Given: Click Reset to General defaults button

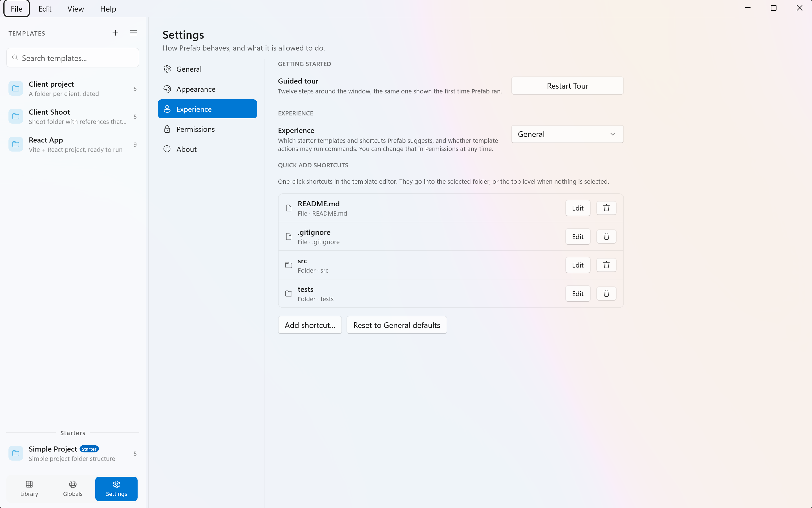Looking at the screenshot, I should click(397, 325).
